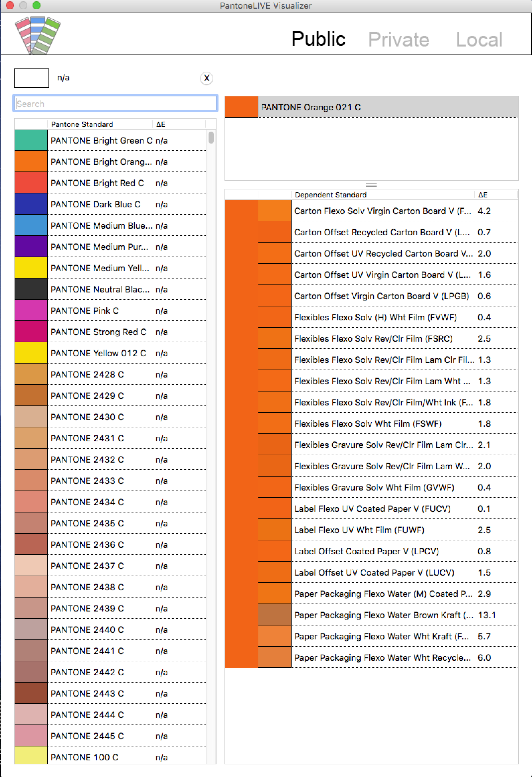Click the Label Flexo UV Wht Film swatch
Image resolution: width=532 pixels, height=777 pixels.
[x=274, y=530]
